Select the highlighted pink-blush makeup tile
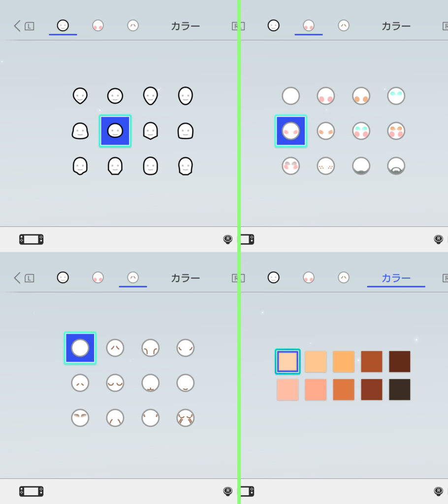Screen dimensions: 448x504 [x=291, y=131]
